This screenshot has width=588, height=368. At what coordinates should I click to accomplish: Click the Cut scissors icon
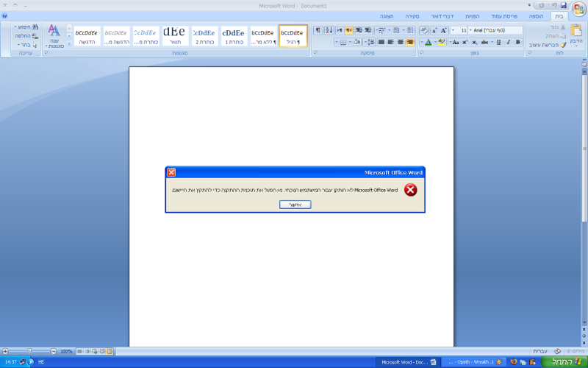pos(562,27)
